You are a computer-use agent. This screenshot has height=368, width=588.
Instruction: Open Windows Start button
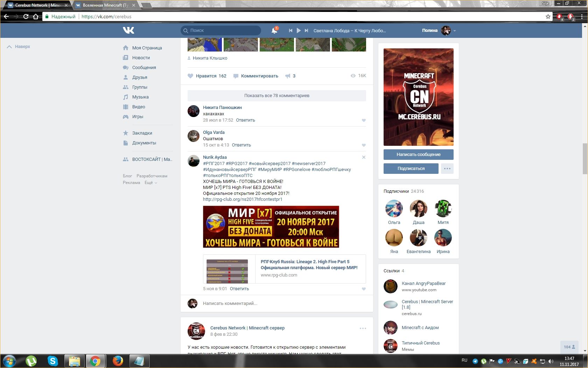10,361
